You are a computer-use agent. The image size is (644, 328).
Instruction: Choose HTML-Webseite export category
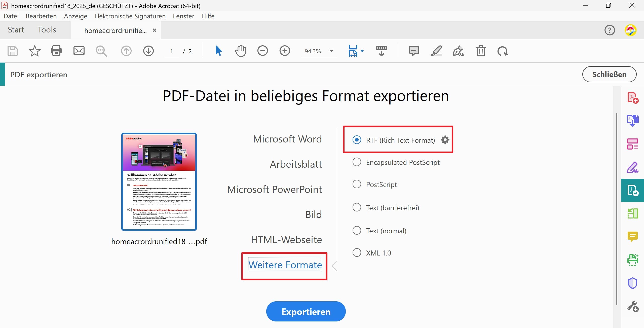[286, 240]
